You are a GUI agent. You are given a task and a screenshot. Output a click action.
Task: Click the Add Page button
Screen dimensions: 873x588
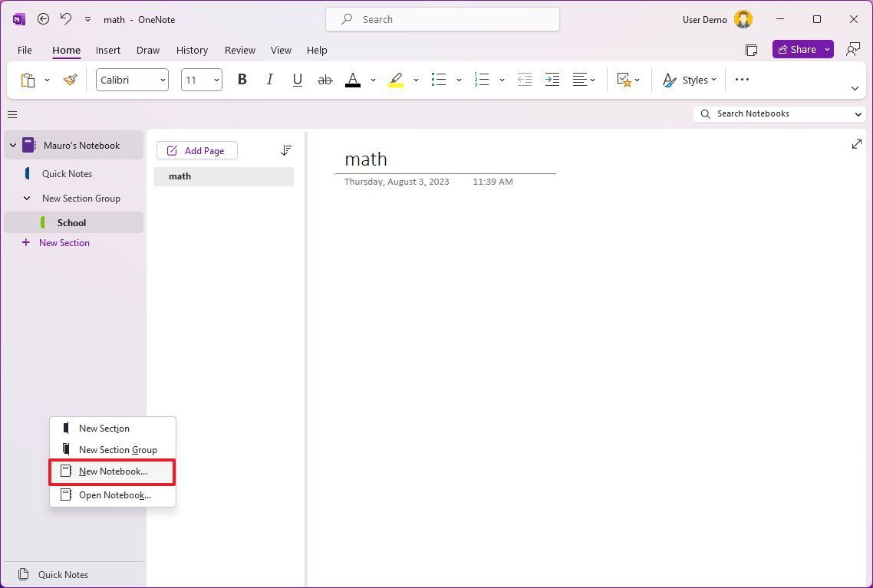pyautogui.click(x=196, y=150)
